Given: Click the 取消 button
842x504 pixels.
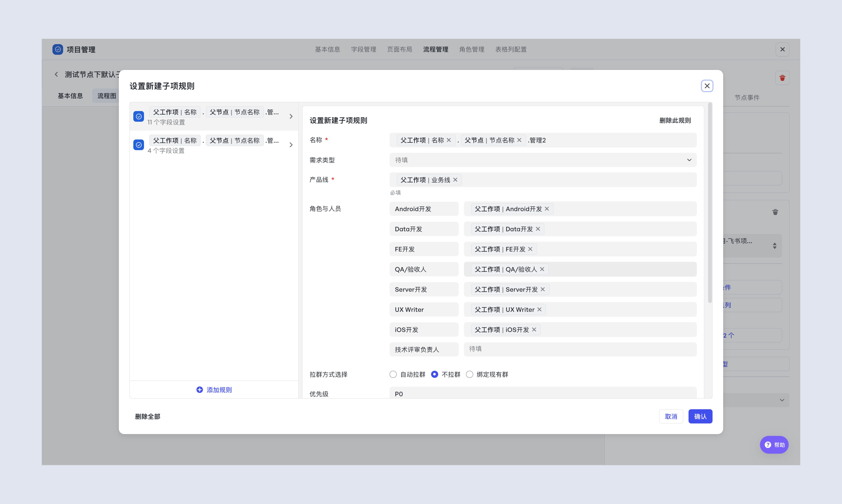Looking at the screenshot, I should (x=671, y=416).
